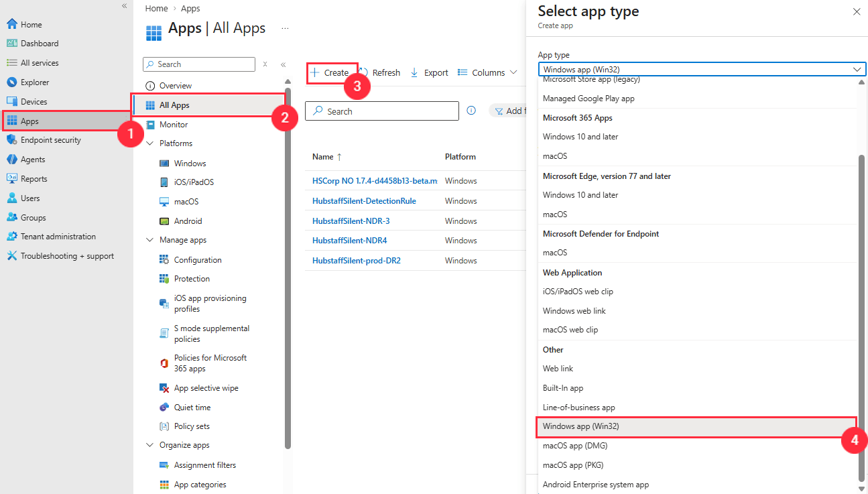868x494 pixels.
Task: Select Line-of-business app option
Action: (578, 408)
